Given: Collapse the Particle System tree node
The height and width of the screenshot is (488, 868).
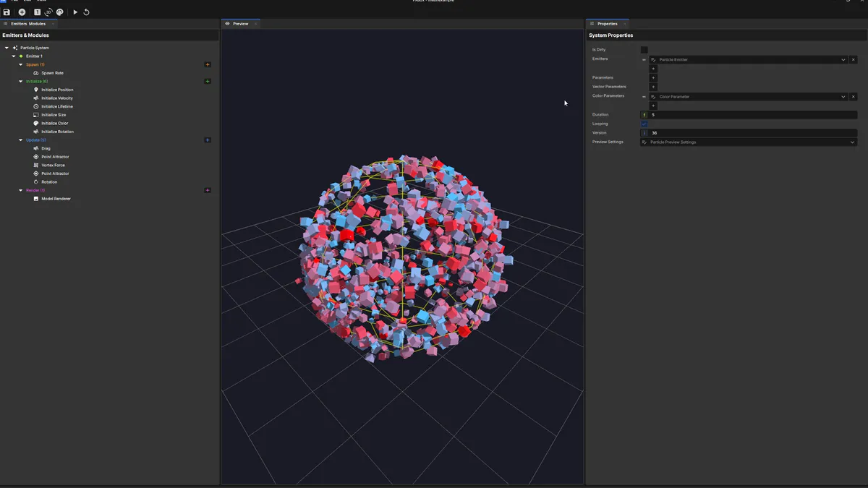Looking at the screenshot, I should [x=7, y=48].
